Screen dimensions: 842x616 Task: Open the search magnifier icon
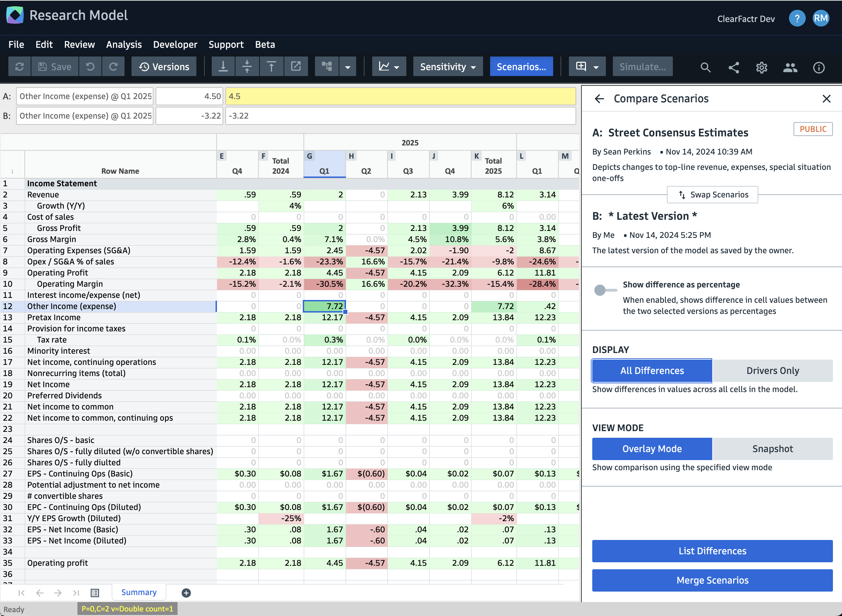705,67
